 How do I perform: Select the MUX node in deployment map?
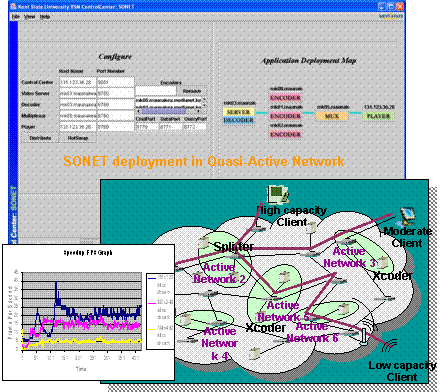point(332,116)
